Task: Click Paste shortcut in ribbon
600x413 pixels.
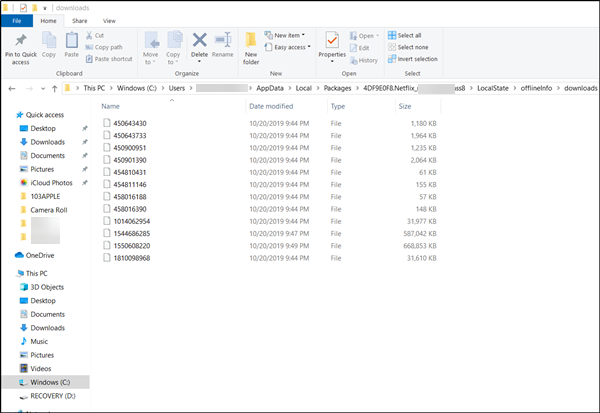Action: coord(109,59)
